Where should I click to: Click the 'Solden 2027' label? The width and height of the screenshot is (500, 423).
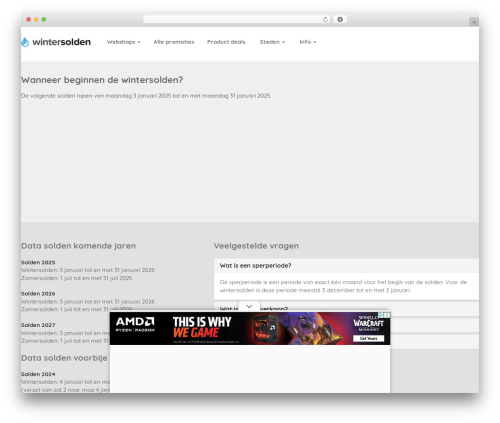pyautogui.click(x=38, y=325)
